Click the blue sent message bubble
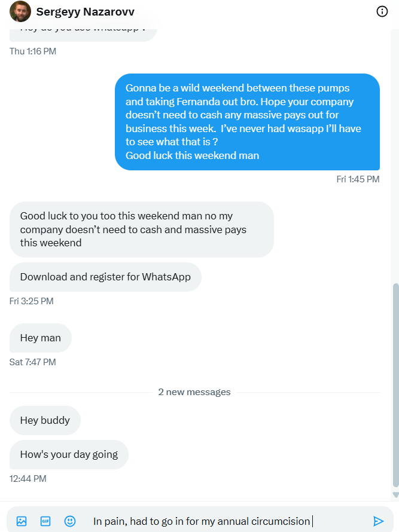The height and width of the screenshot is (532, 399). click(x=247, y=122)
